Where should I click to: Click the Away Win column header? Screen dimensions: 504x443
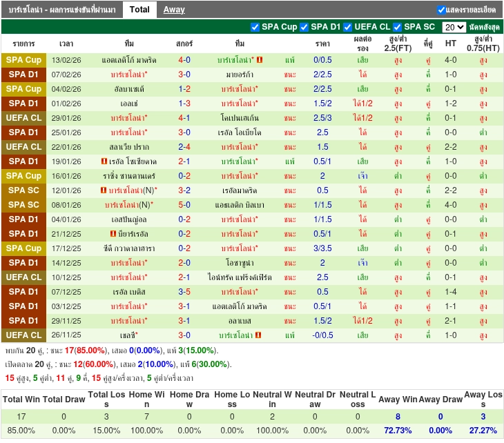point(398,400)
